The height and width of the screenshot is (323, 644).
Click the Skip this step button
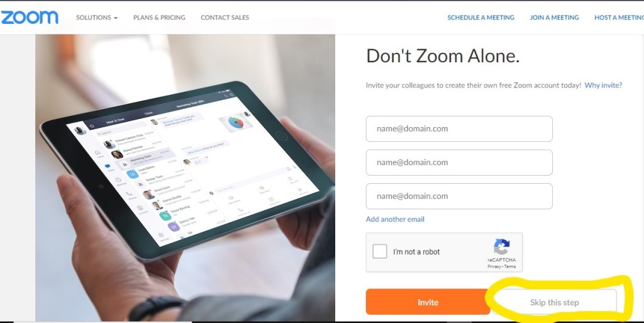(554, 302)
